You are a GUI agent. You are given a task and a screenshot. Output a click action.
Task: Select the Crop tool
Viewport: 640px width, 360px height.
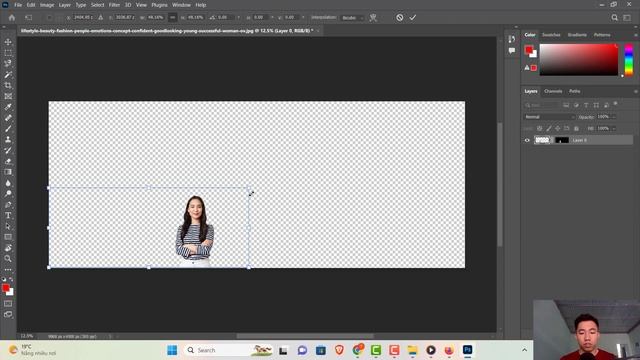point(8,85)
